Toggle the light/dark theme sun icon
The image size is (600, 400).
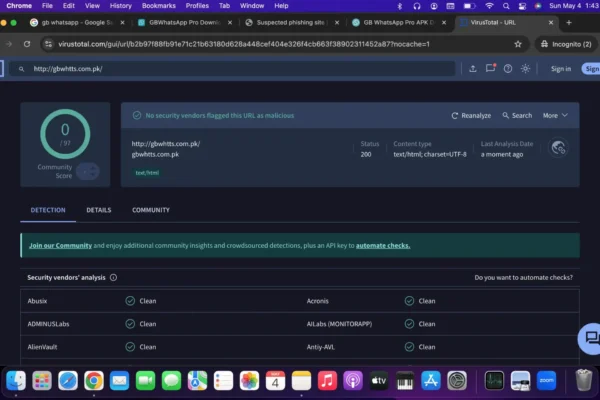[525, 69]
